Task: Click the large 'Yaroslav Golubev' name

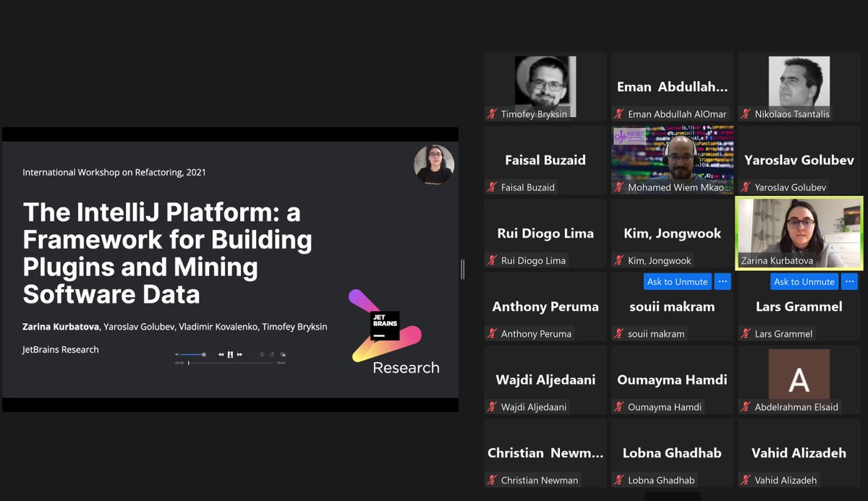Action: coord(799,160)
